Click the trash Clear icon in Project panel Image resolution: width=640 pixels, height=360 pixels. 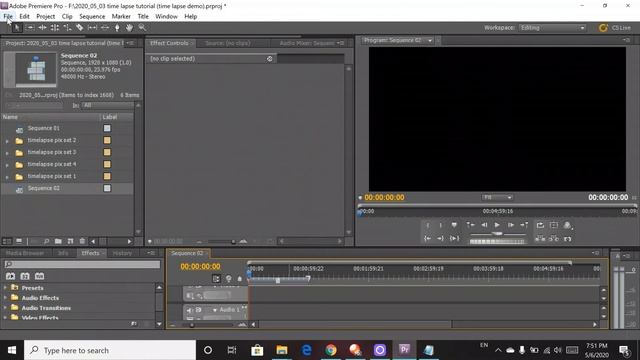point(82,241)
